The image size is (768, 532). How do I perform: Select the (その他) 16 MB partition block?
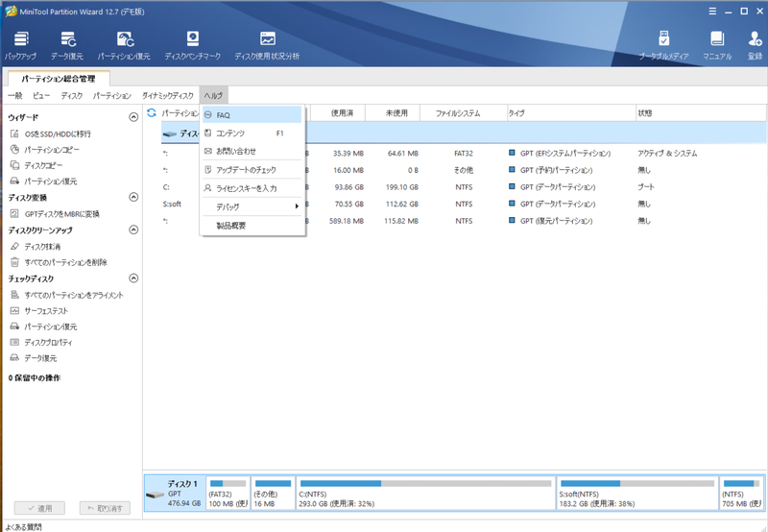click(x=274, y=493)
